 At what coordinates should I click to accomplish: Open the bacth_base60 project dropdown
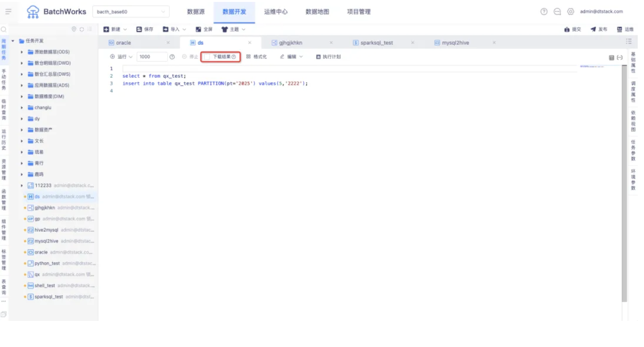[131, 12]
